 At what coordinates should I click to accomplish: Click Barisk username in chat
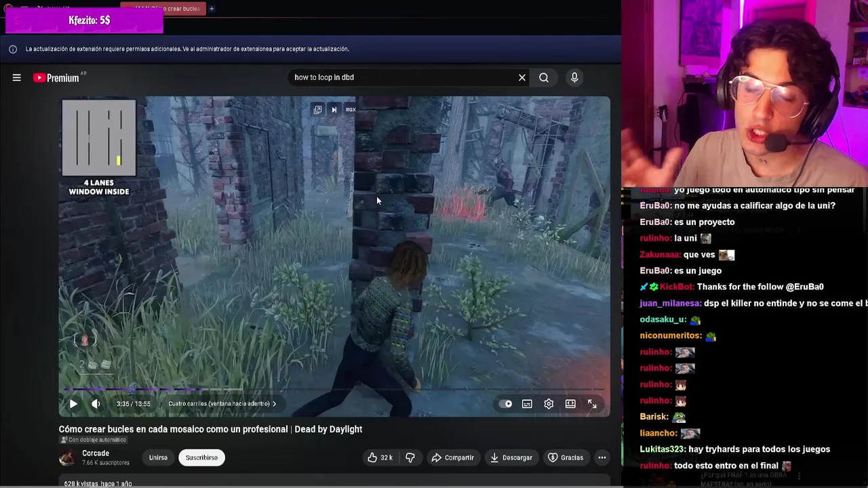pos(654,417)
